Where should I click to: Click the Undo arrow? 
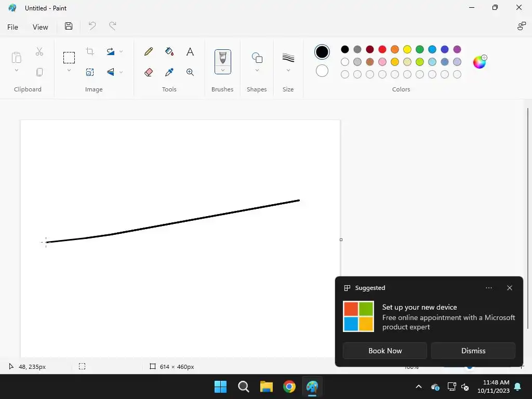pos(92,26)
